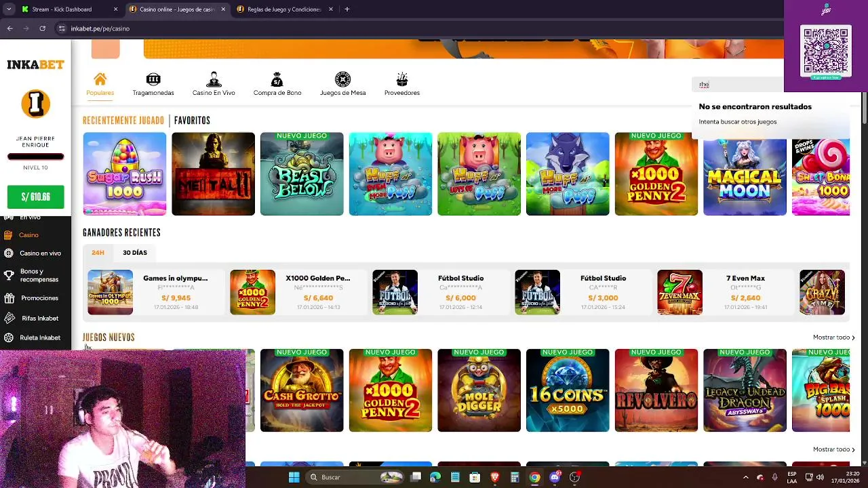Viewport: 868px width, 488px height.
Task: Click the Casino en vivo sidebar icon
Action: pyautogui.click(x=8, y=253)
